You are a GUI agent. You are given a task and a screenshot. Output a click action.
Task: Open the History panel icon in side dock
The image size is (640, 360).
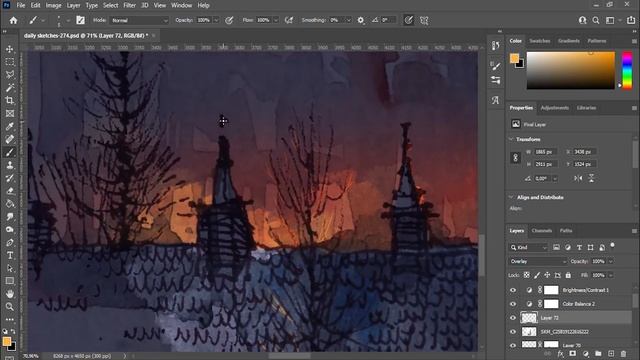pos(496,46)
